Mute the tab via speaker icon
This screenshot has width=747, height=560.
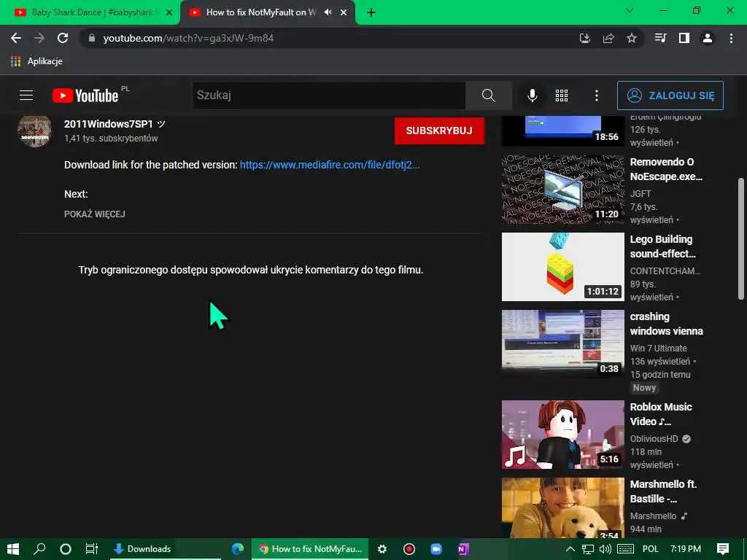pyautogui.click(x=328, y=12)
